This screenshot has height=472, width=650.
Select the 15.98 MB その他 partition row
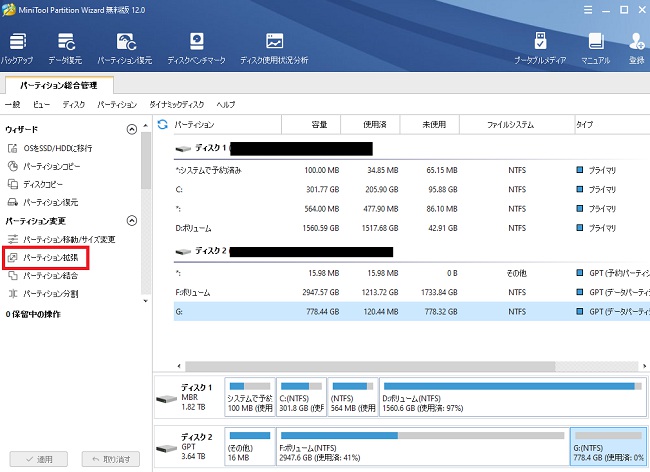click(412, 273)
